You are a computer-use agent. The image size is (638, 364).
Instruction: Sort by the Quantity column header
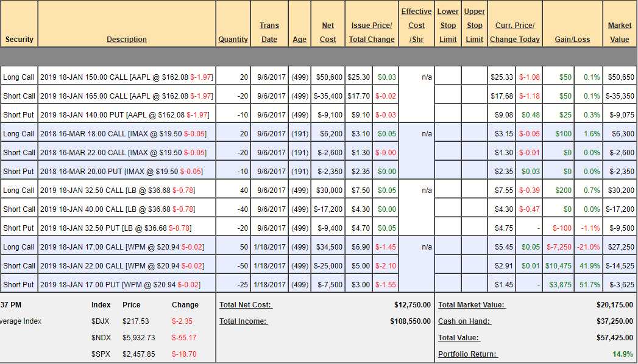(233, 40)
